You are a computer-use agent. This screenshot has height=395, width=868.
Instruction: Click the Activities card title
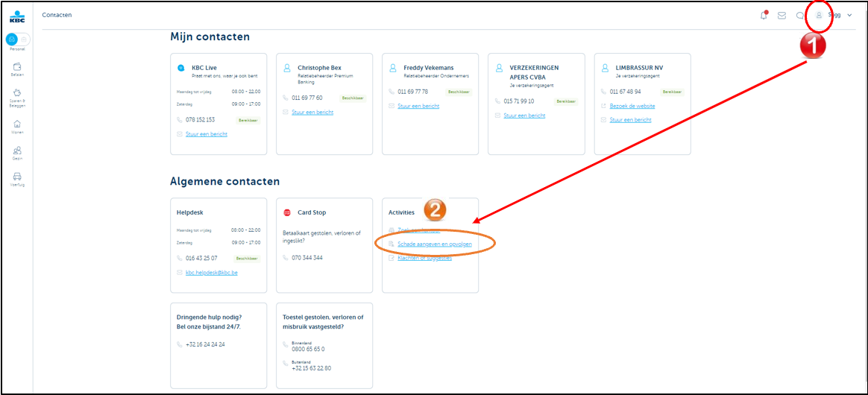click(x=401, y=212)
